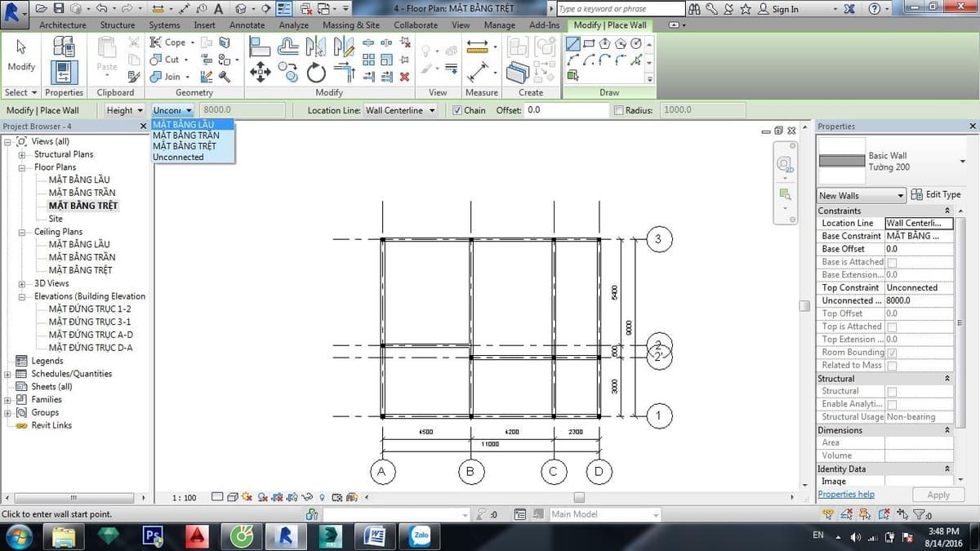Toggle the Radius checkbox
The width and height of the screenshot is (980, 551).
point(618,110)
